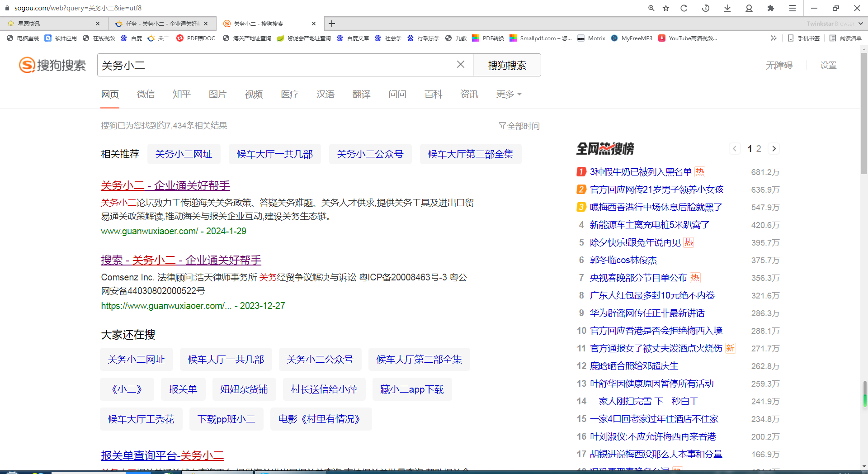The width and height of the screenshot is (868, 474).
Task: Switch to the 视频 search tab
Action: [x=254, y=94]
